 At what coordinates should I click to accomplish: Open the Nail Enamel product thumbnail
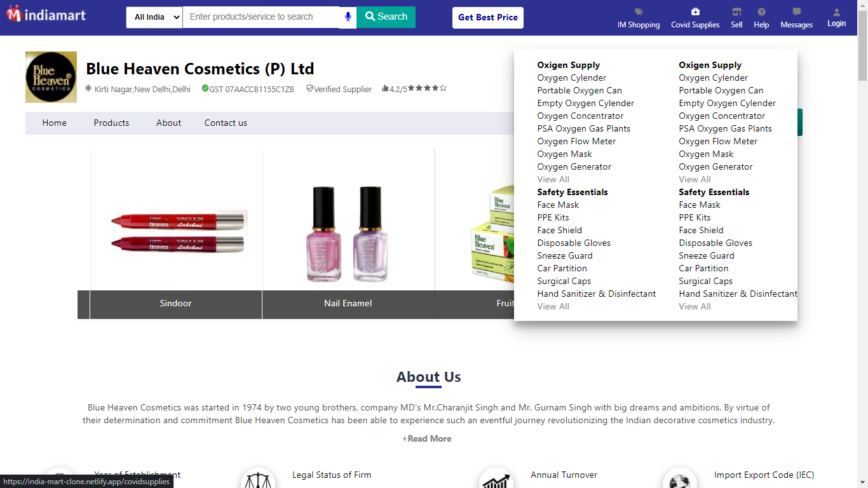coord(348,234)
